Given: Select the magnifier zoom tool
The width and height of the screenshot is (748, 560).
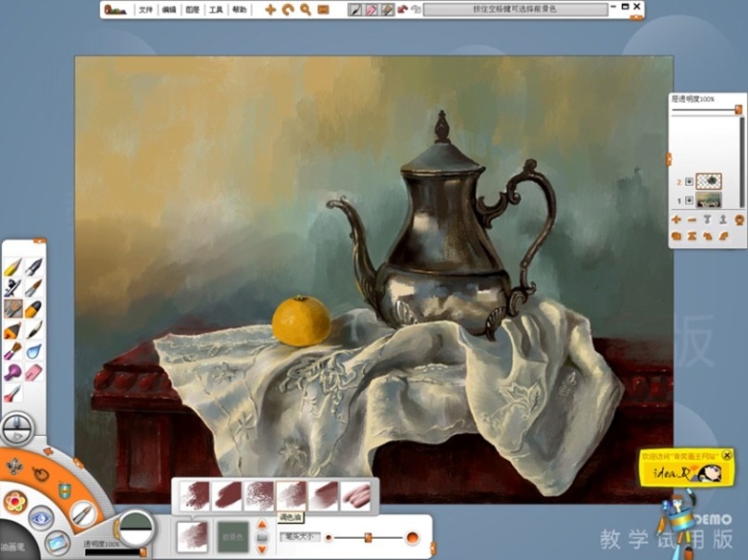Looking at the screenshot, I should (x=305, y=9).
